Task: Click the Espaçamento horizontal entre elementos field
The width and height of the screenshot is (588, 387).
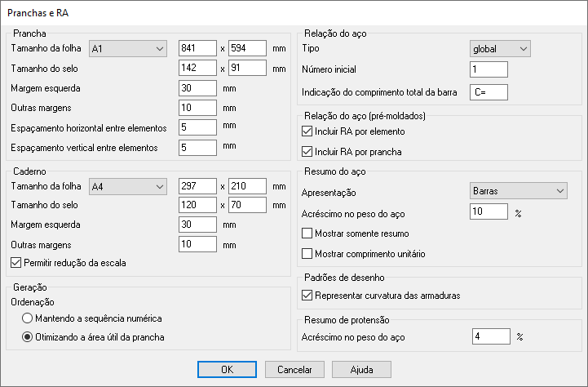Action: pyautogui.click(x=197, y=127)
